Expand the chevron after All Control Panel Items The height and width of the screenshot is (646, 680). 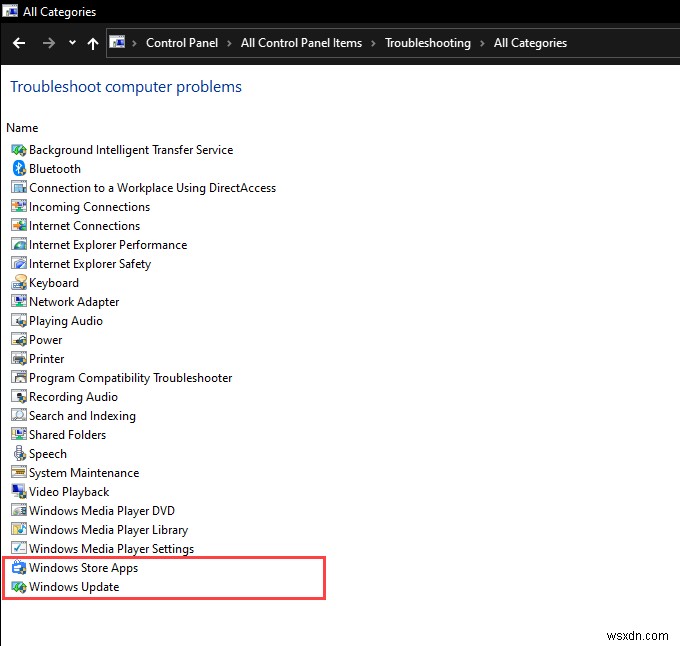click(x=373, y=43)
